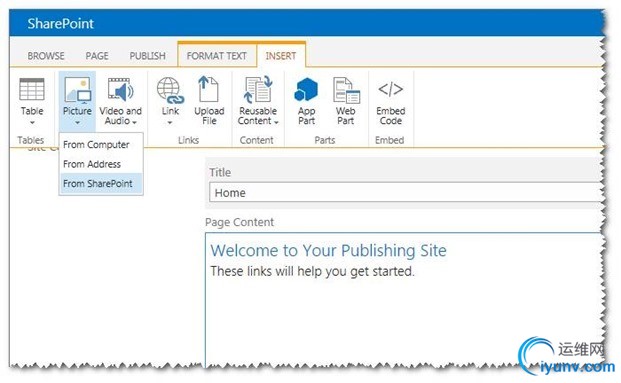
Task: Click the Video and Audio icon
Action: (120, 90)
